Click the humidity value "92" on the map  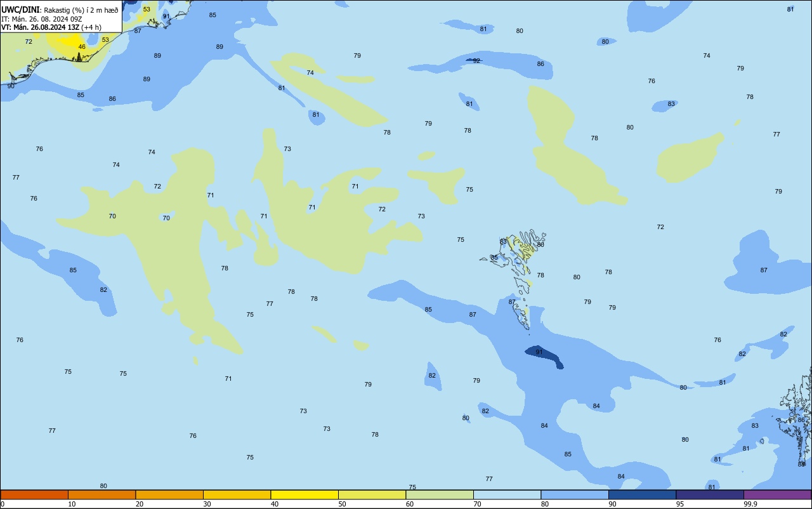476,61
